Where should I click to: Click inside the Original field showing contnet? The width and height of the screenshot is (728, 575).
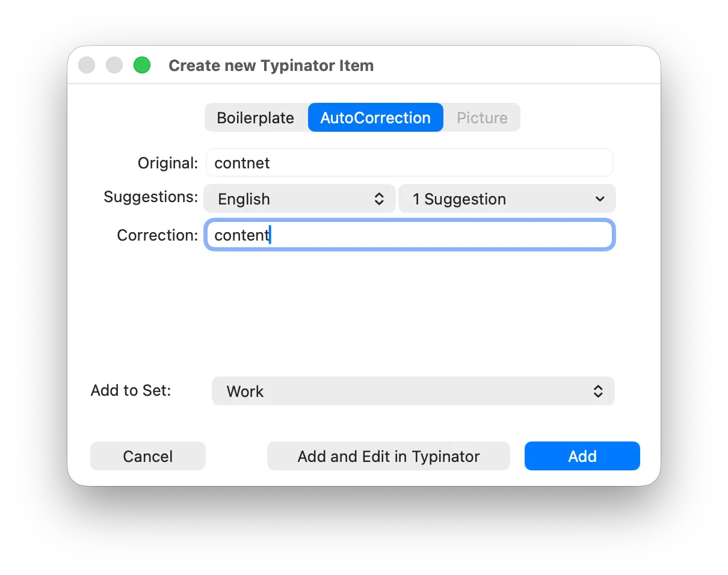tap(409, 162)
